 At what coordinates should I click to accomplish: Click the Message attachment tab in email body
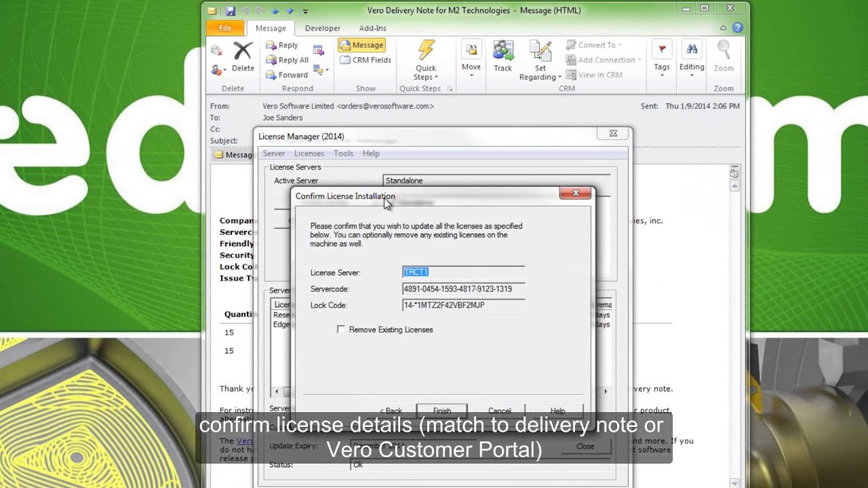234,155
